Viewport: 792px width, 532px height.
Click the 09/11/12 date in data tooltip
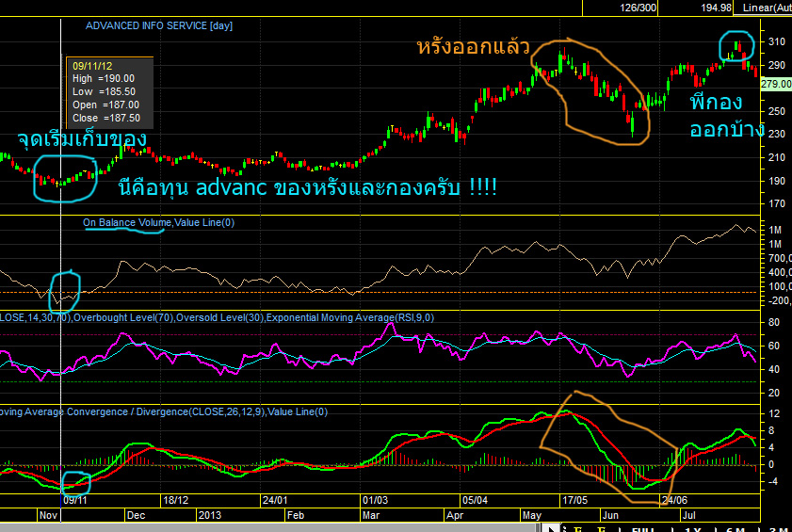coord(91,65)
